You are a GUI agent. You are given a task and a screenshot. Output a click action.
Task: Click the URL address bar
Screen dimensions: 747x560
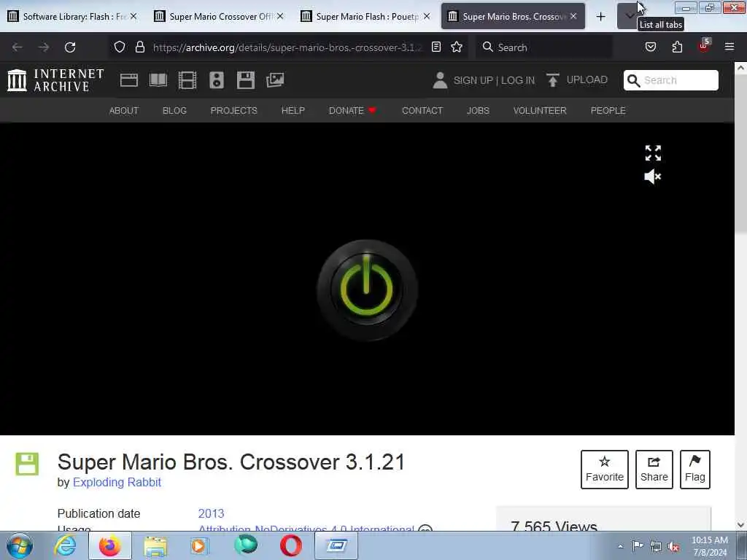(287, 47)
